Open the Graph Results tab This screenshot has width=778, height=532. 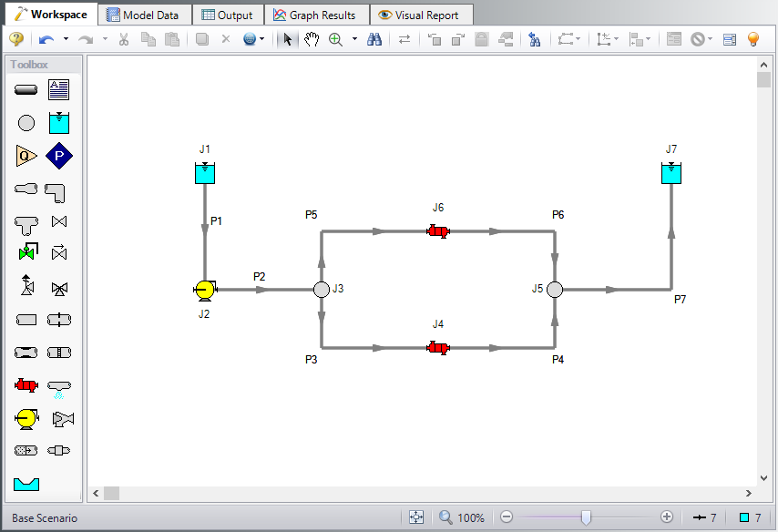(316, 15)
